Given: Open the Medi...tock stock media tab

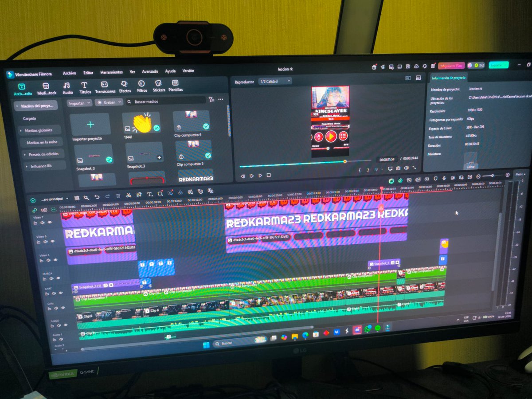Looking at the screenshot, I should click(x=46, y=89).
